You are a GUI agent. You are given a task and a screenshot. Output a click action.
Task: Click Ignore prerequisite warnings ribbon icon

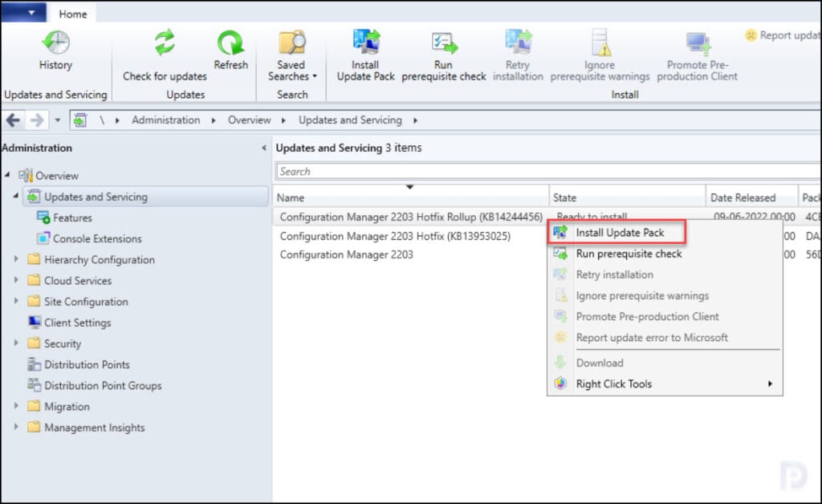[600, 56]
